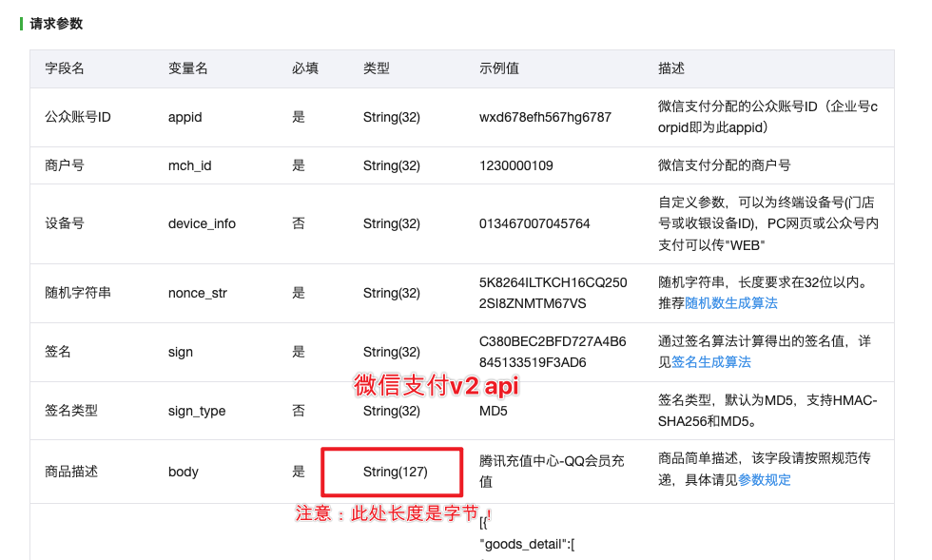Select String(32) in the nonce_str row
Image resolution: width=932 pixels, height=560 pixels.
pos(392,293)
